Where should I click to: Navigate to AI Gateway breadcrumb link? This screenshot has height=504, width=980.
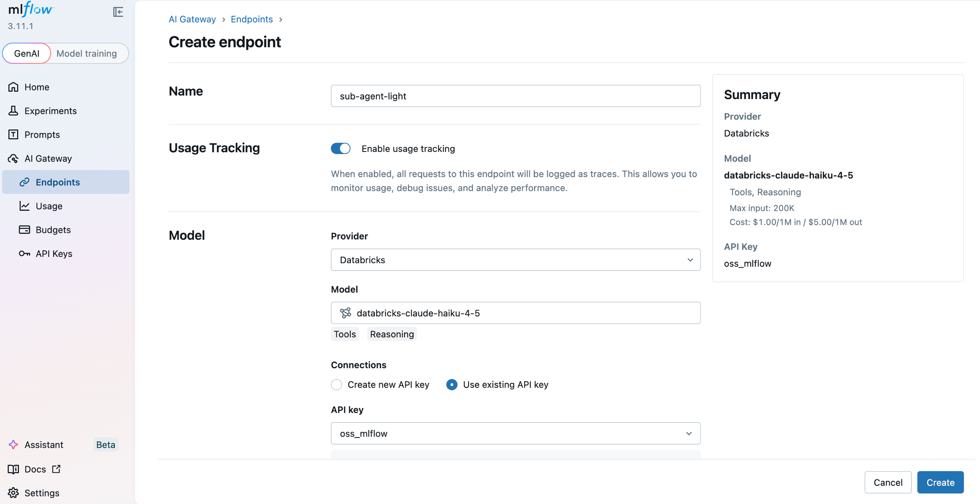(x=192, y=19)
